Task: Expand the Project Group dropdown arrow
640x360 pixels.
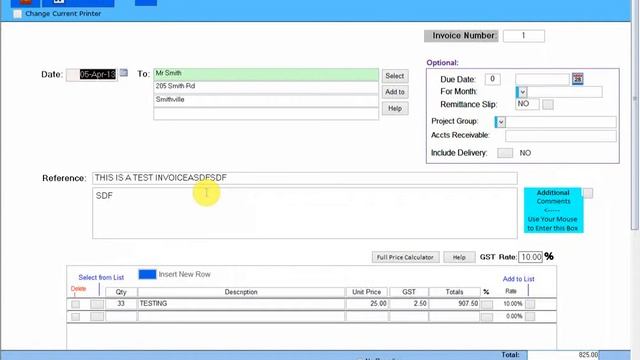Action: [500, 122]
